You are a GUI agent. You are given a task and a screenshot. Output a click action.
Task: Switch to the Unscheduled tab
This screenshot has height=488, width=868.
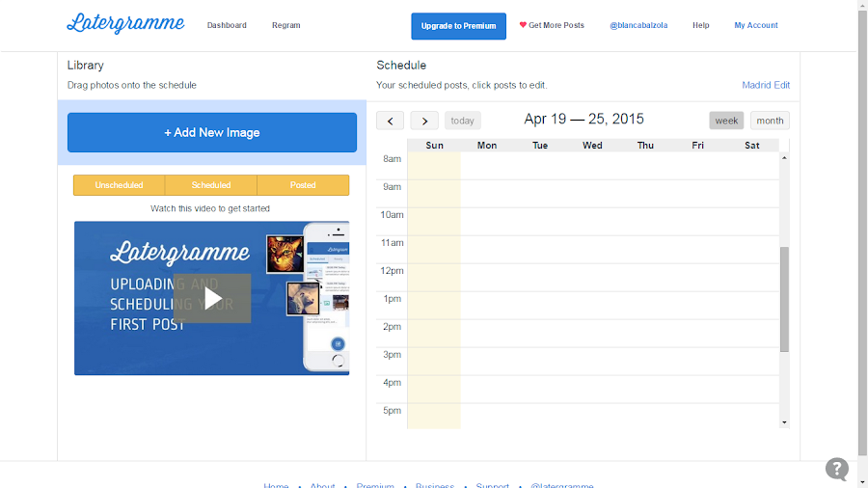(119, 185)
